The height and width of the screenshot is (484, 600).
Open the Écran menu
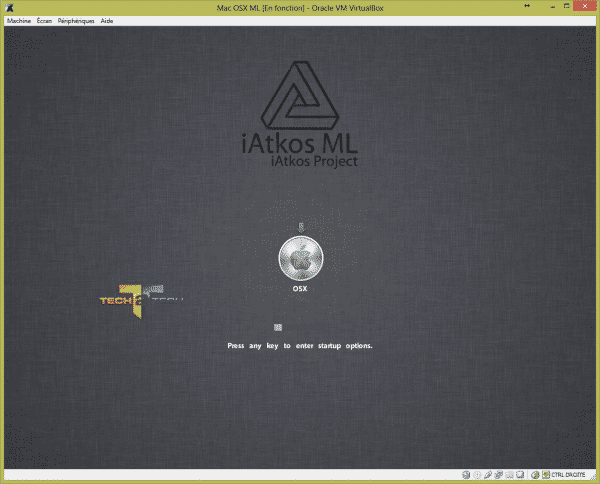(x=44, y=21)
